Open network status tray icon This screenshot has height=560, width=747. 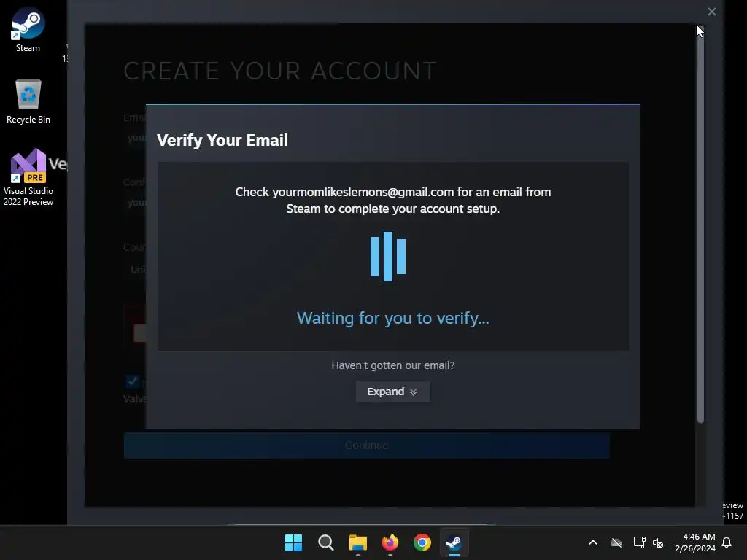pyautogui.click(x=639, y=542)
